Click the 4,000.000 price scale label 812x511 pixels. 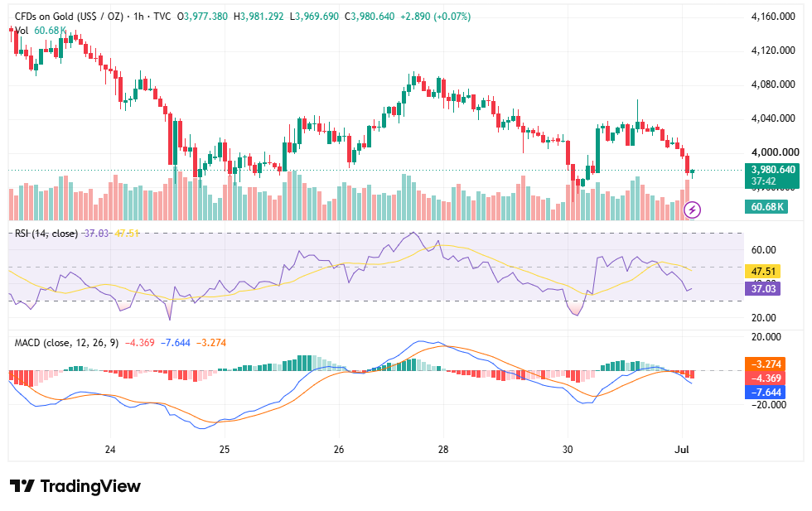pyautogui.click(x=775, y=152)
